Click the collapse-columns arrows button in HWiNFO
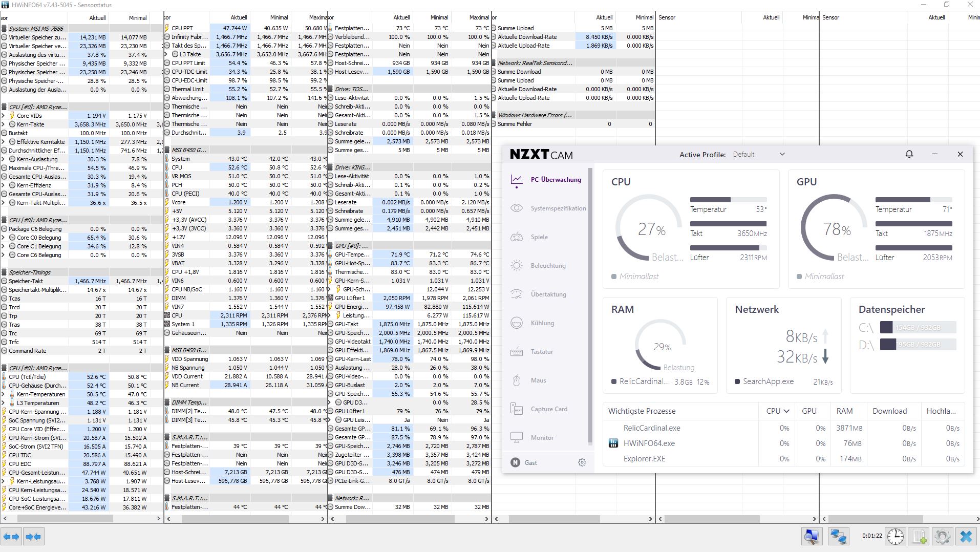 click(x=33, y=537)
